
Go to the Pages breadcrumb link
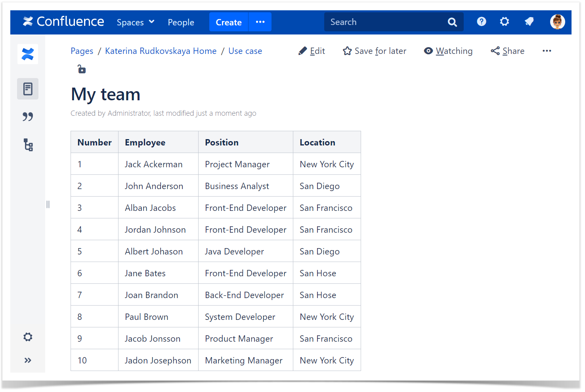pyautogui.click(x=82, y=51)
